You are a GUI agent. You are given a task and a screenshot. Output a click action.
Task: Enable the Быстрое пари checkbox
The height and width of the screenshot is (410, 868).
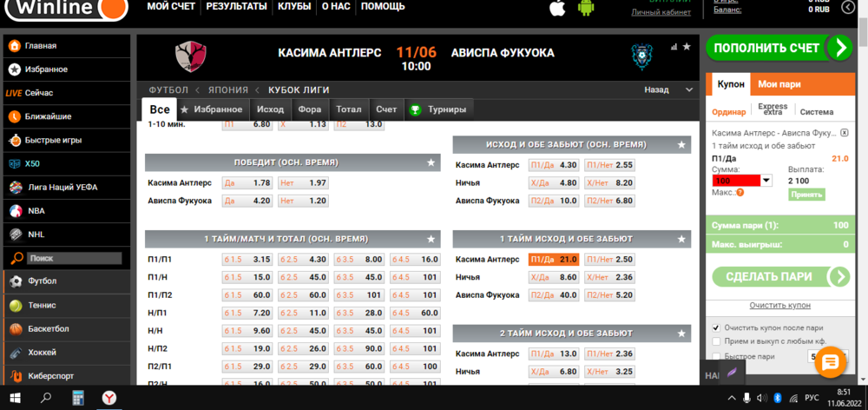pyautogui.click(x=716, y=356)
